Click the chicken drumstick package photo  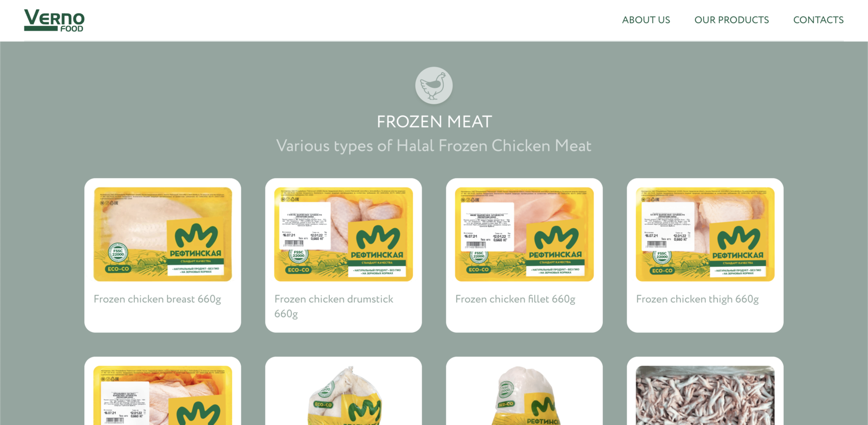coord(343,233)
